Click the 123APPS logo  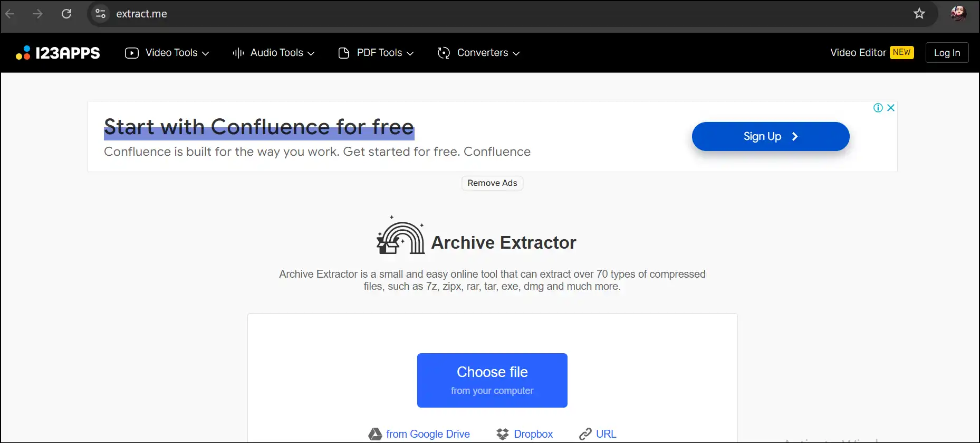[58, 53]
